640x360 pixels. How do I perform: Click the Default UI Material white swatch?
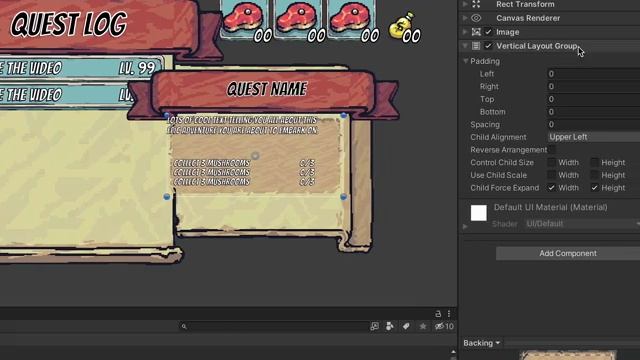pyautogui.click(x=478, y=213)
